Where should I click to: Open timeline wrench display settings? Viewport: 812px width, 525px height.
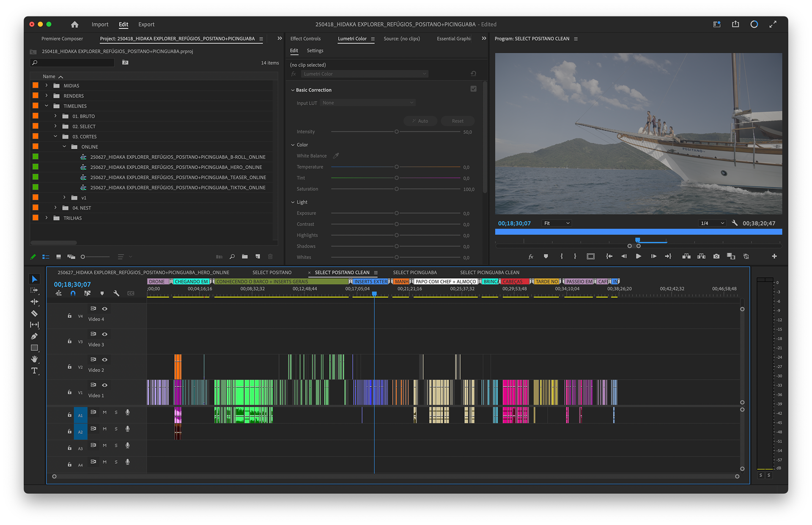coord(116,293)
